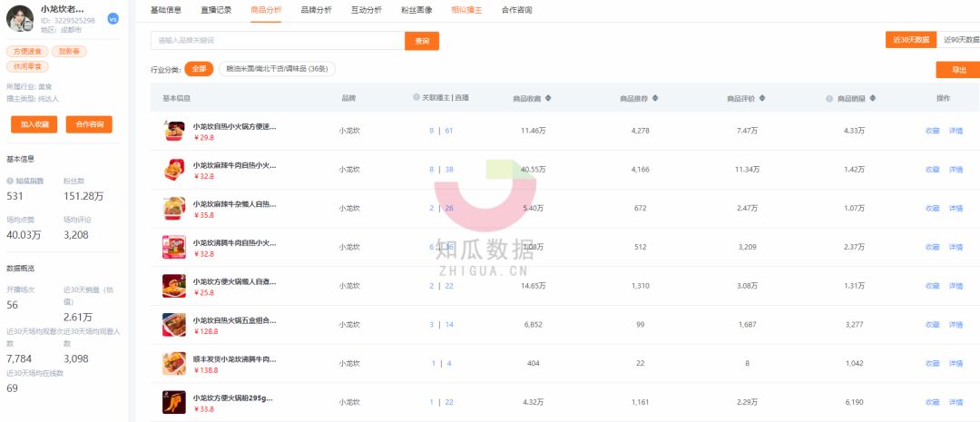Open thumbnail of 自热火锅五盒组合 product
The height and width of the screenshot is (422, 980).
coord(174,325)
